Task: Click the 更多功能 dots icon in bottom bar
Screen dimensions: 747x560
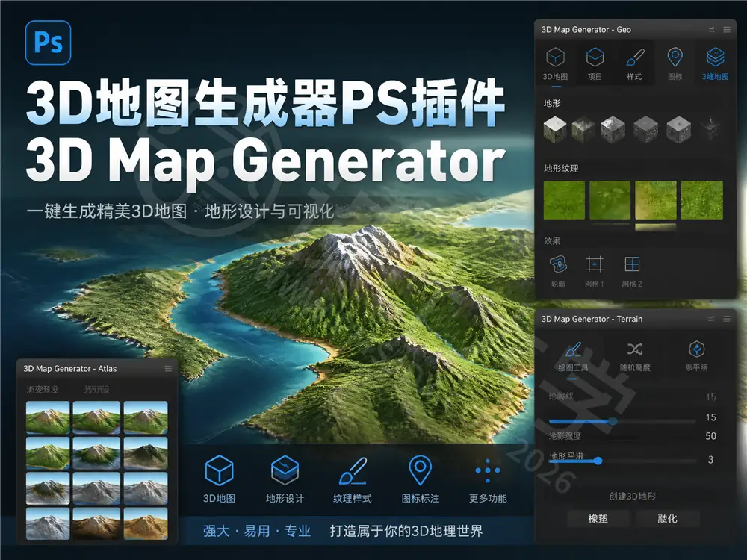Action: (x=487, y=470)
